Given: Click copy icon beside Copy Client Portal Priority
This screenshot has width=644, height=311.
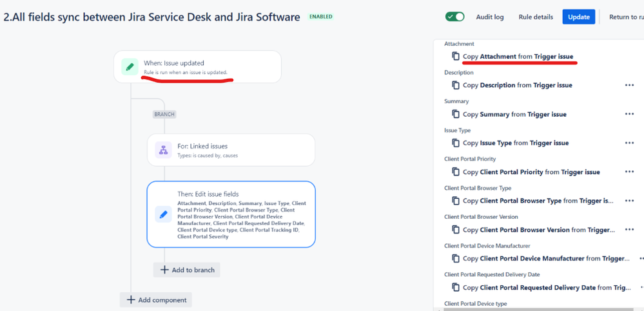Looking at the screenshot, I should pyautogui.click(x=456, y=172).
